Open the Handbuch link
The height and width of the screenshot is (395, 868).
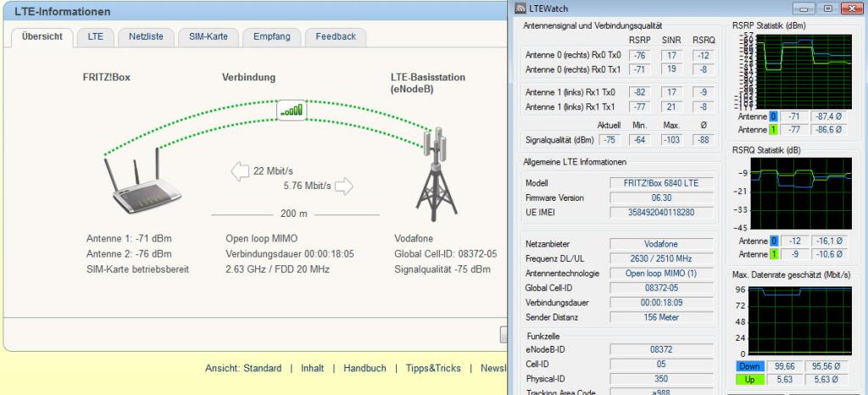(364, 368)
